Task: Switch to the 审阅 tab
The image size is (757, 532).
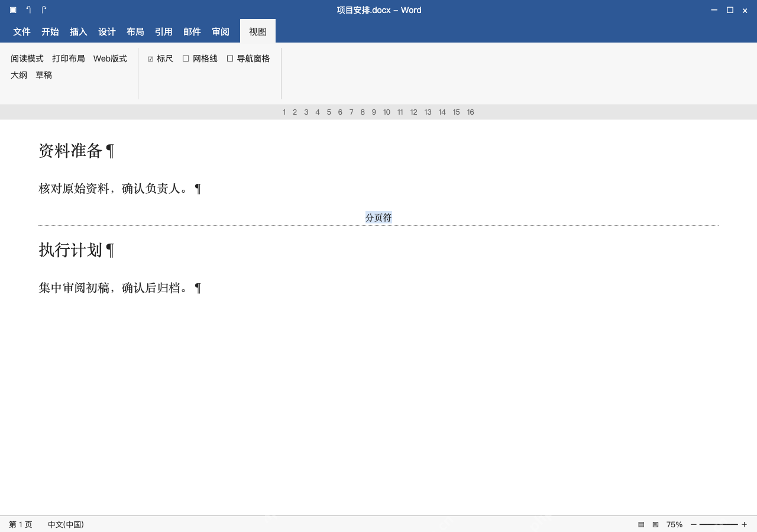Action: pyautogui.click(x=221, y=32)
